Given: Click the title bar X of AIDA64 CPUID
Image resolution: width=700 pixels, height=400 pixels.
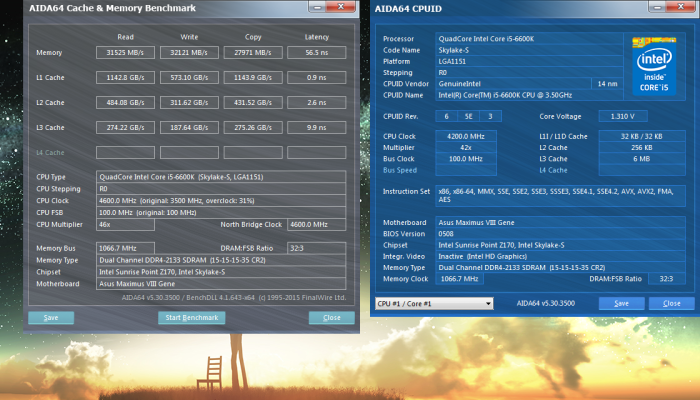Looking at the screenshot, I should [x=681, y=7].
